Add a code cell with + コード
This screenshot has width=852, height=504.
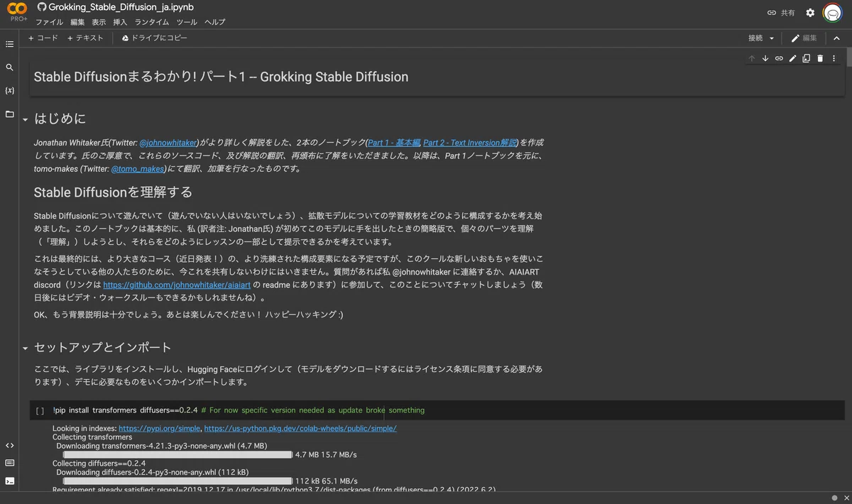[x=43, y=38]
